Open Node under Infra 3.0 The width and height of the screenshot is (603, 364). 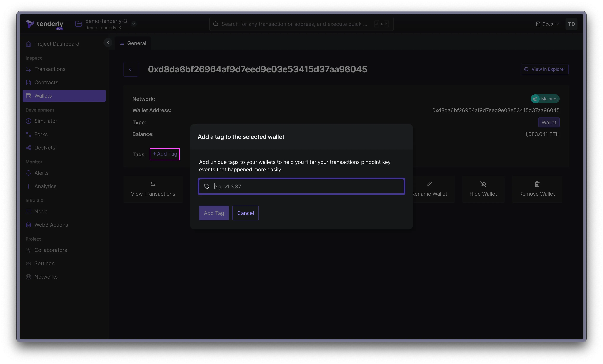[64, 212]
